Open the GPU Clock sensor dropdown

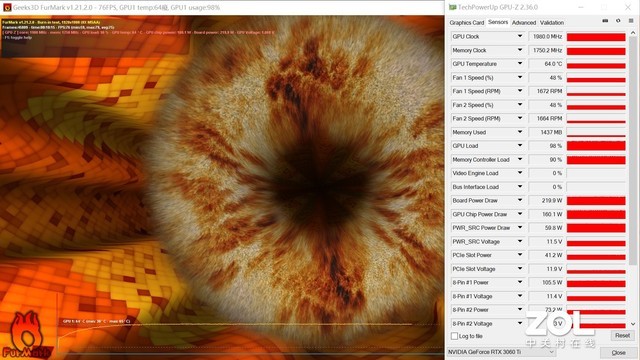520,36
